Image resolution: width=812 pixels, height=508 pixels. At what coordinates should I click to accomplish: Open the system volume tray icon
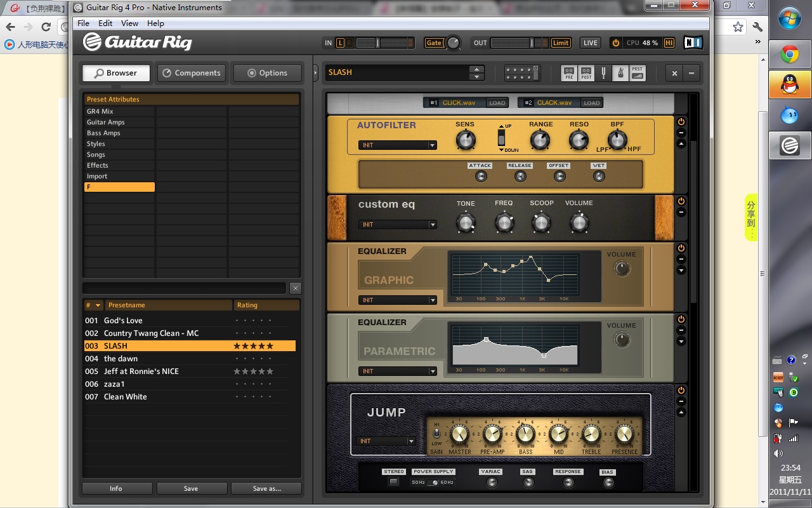778,453
